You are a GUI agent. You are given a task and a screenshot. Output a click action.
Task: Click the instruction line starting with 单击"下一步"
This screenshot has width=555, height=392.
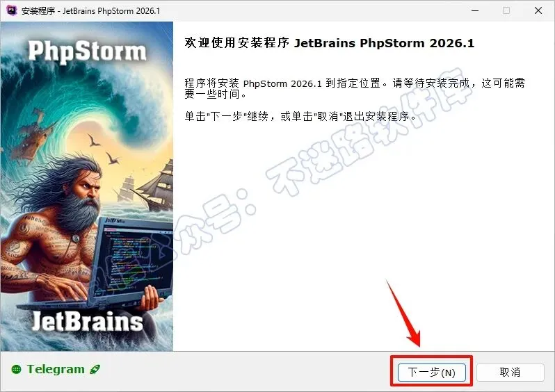301,116
